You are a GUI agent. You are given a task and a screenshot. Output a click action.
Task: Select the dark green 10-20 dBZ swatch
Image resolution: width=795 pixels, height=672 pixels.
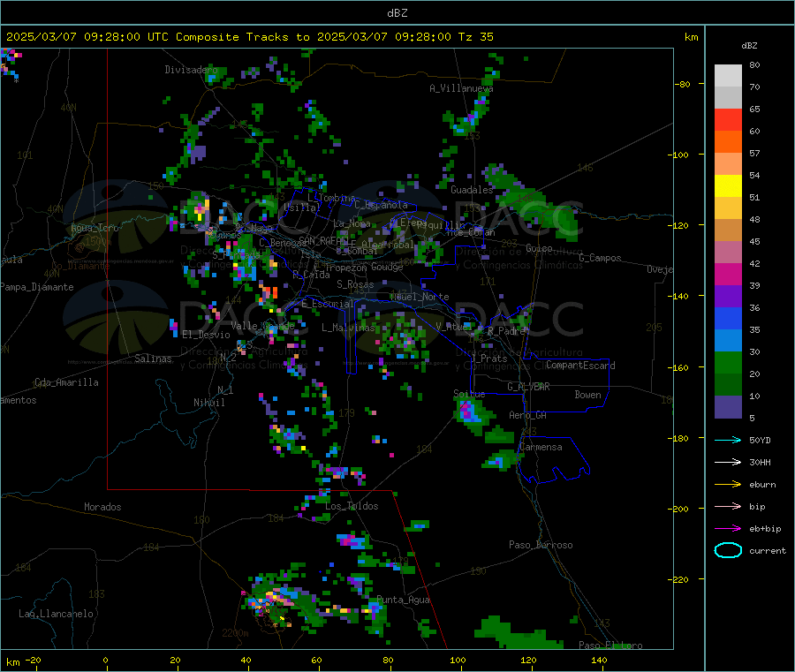(x=728, y=385)
